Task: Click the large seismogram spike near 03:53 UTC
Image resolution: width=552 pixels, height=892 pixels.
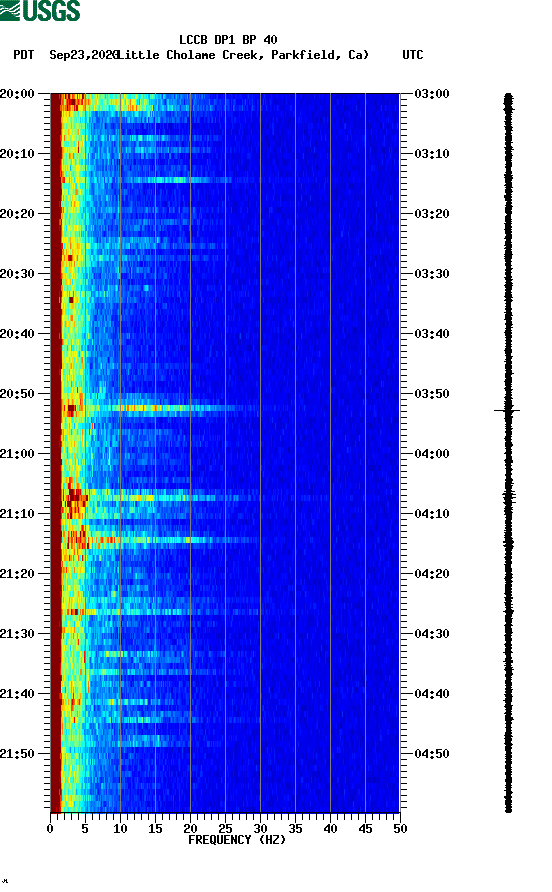Action: 507,410
